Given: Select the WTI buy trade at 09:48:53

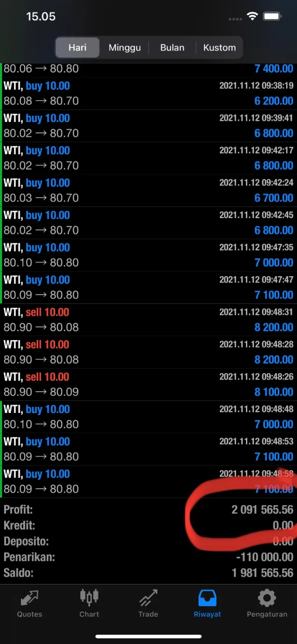Looking at the screenshot, I should (x=148, y=449).
